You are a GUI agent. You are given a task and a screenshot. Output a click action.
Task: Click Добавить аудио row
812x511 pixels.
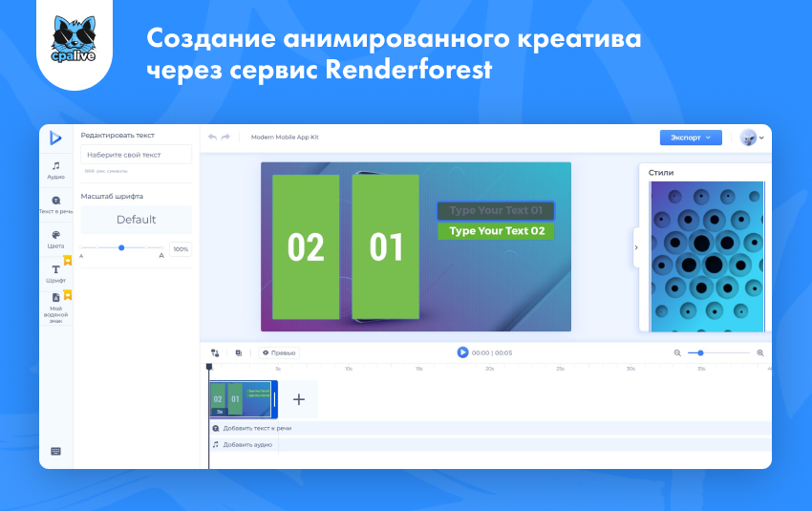(490, 444)
